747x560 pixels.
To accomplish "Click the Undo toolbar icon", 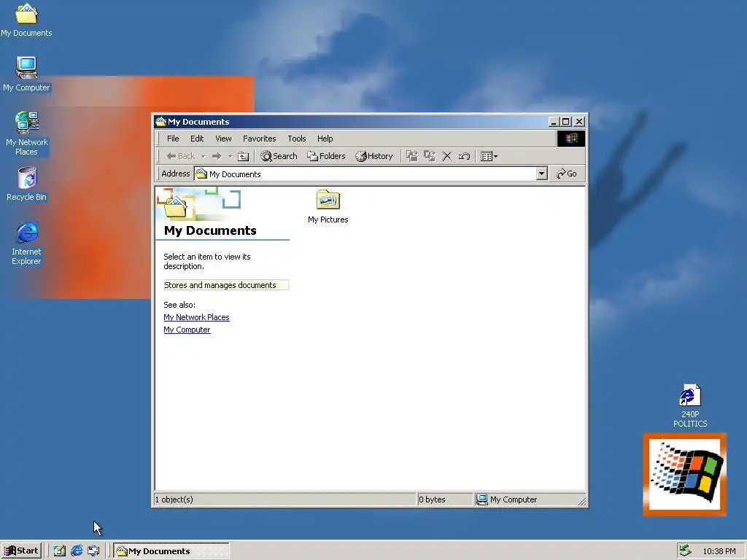I will coord(464,156).
